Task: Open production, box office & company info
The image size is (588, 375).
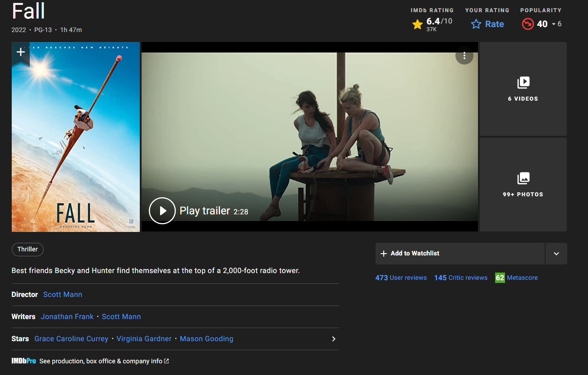Action: coord(104,361)
